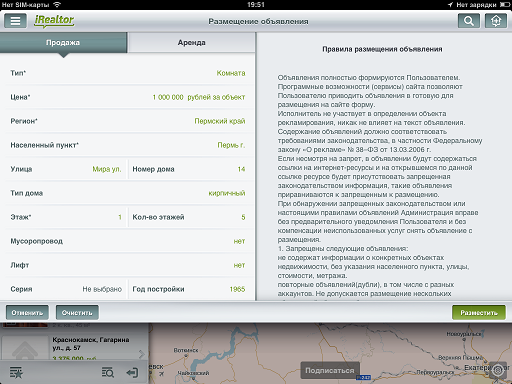Open the home listing icon in header
Image resolution: width=512 pixels, height=384 pixels.
[496, 21]
